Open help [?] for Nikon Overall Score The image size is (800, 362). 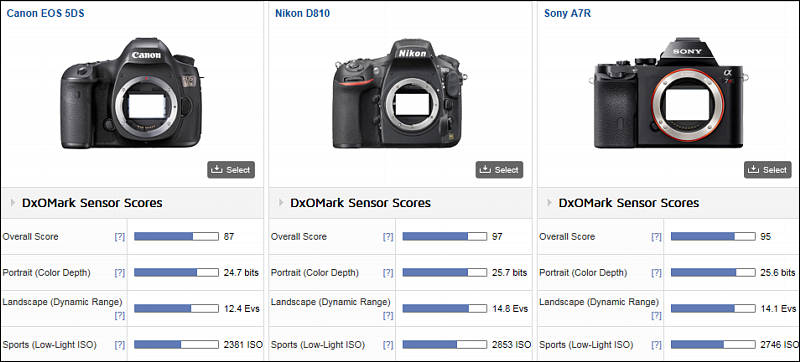(388, 237)
